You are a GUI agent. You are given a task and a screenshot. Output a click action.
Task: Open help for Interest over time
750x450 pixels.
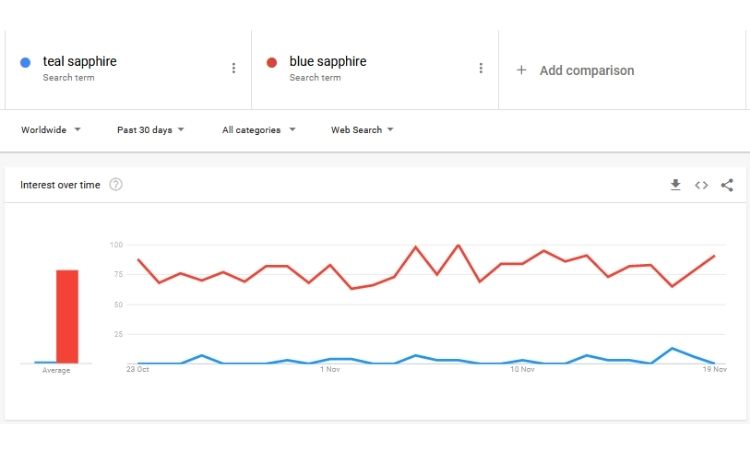[116, 184]
